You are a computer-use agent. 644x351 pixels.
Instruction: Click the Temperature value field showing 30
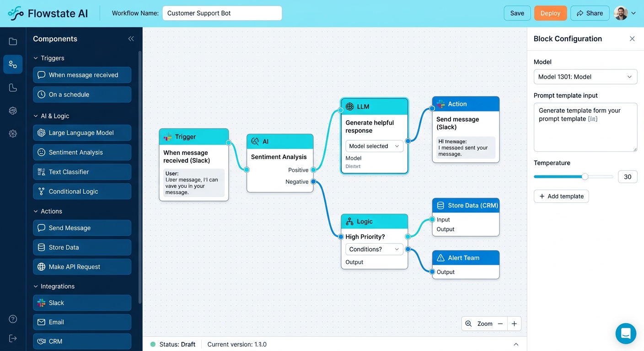click(628, 177)
